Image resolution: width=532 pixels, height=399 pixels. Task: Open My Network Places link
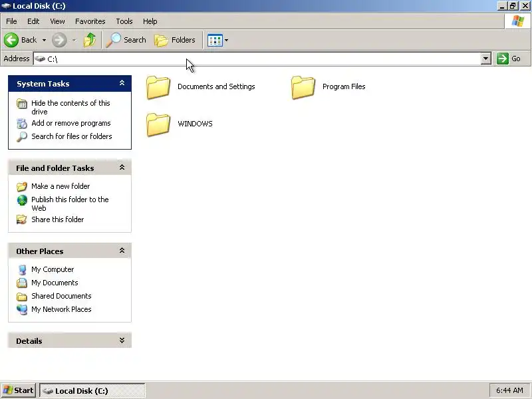tap(61, 309)
